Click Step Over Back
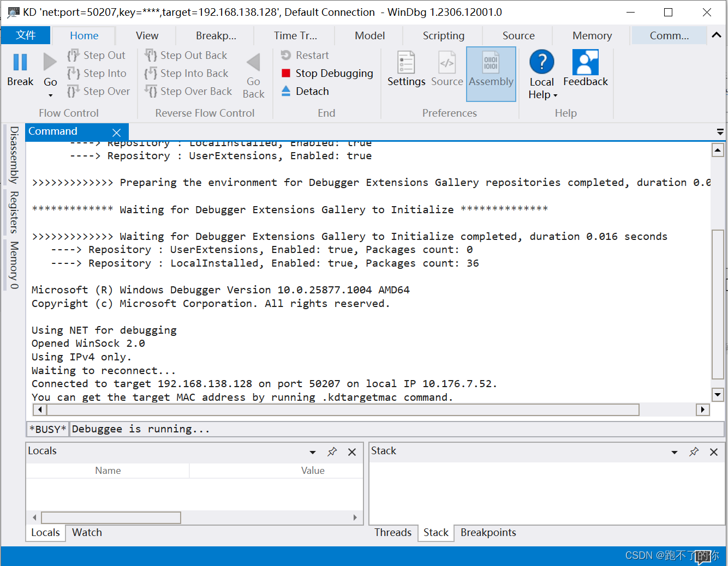Viewport: 728px width, 566px height. (x=188, y=91)
